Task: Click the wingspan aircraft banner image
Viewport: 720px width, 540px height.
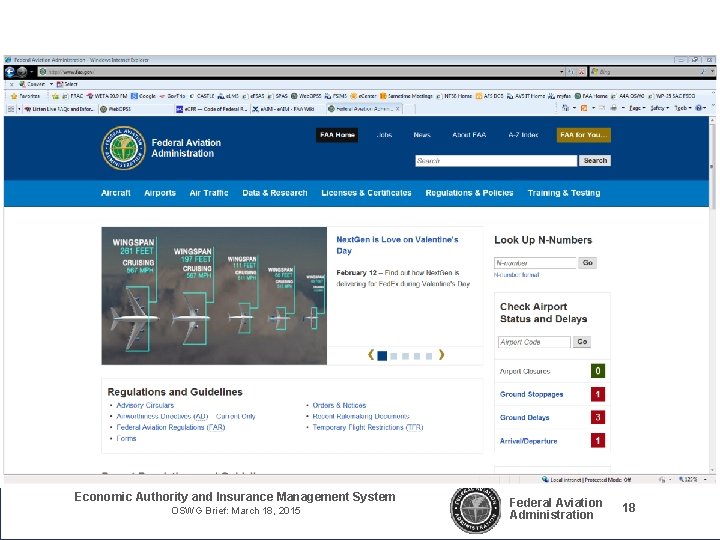Action: (x=214, y=296)
